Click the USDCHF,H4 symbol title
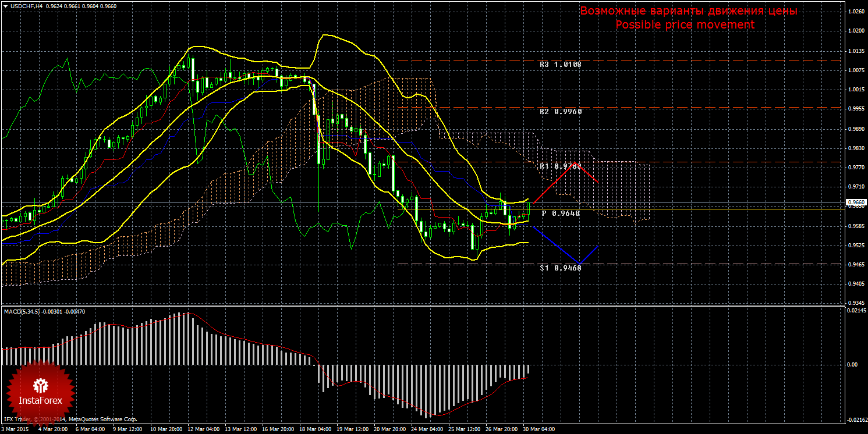 (x=26, y=6)
